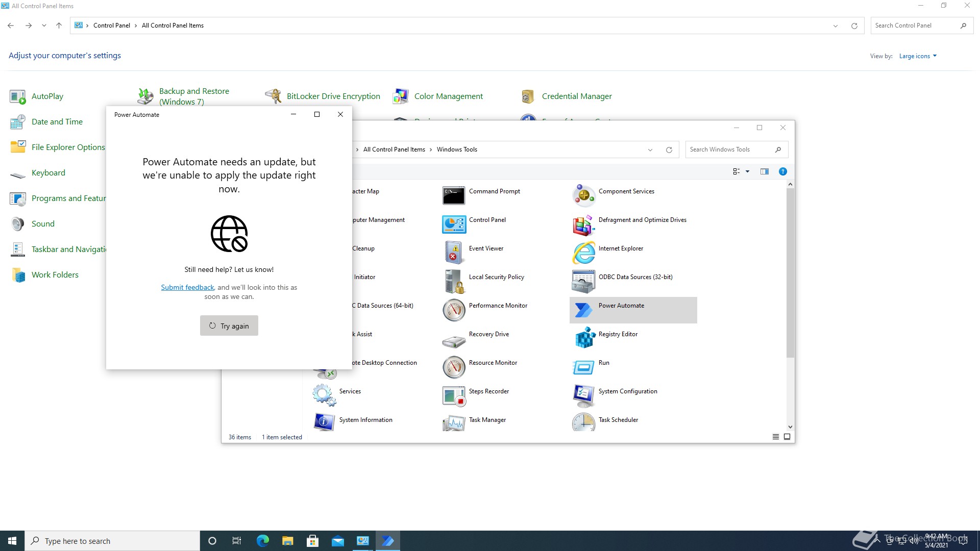Click All Control Panel Items breadcrumb in Windows Tools
Image resolution: width=980 pixels, height=551 pixels.
click(x=394, y=149)
